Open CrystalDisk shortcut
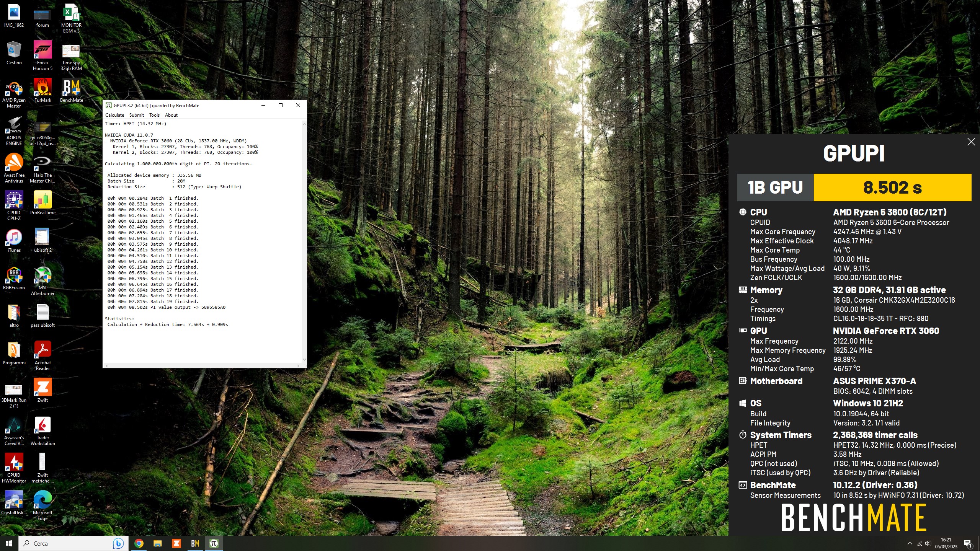Screen dimensions: 980x551 14,503
